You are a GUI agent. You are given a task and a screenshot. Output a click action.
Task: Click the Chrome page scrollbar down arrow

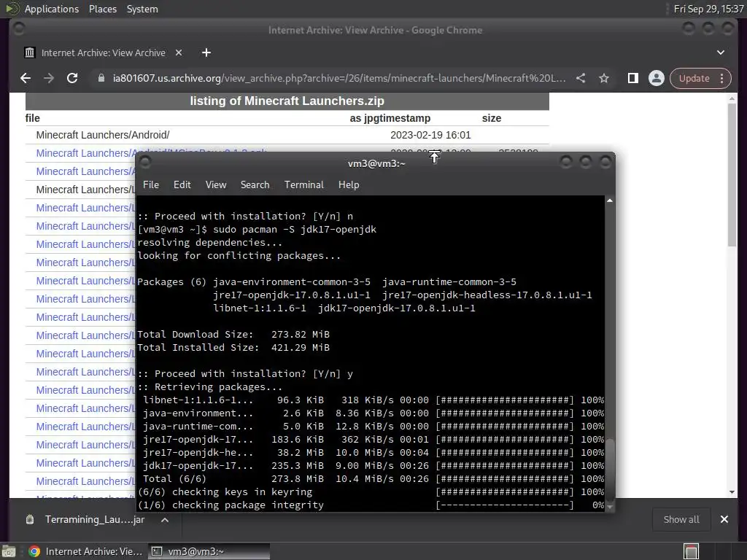pos(732,492)
